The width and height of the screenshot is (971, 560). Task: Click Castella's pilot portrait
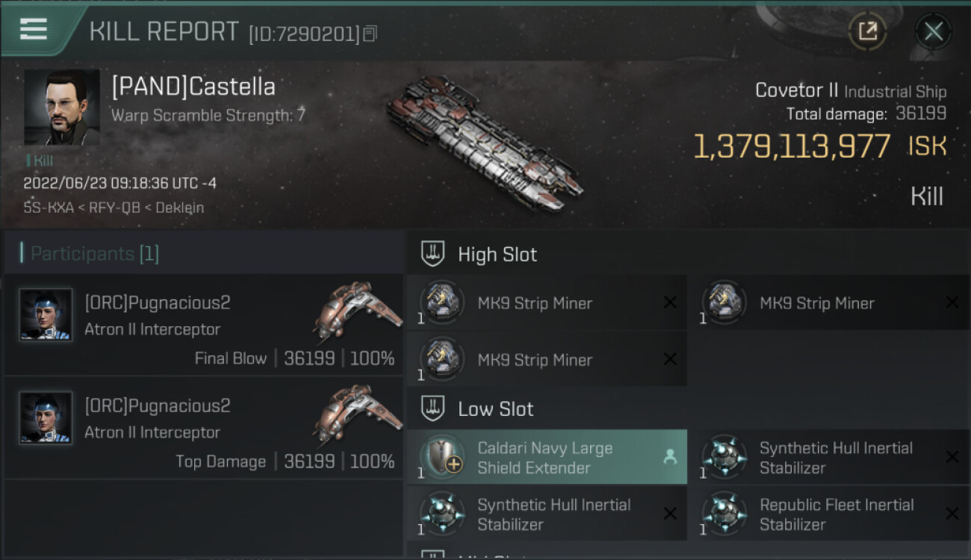[62, 108]
